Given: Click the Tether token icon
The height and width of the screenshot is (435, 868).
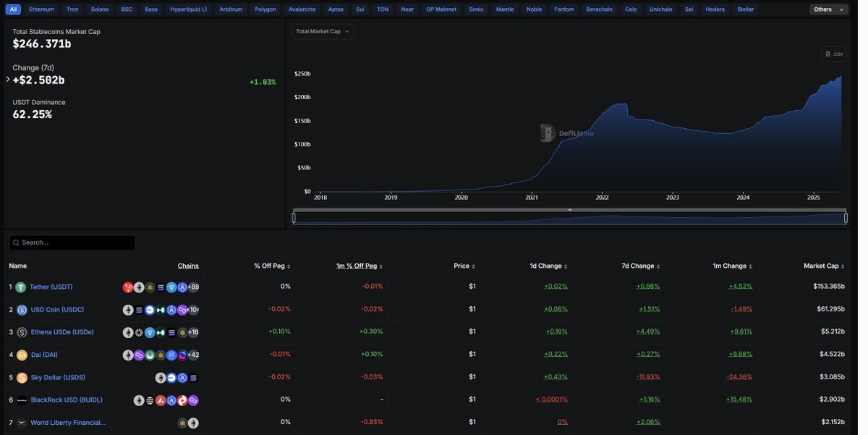Looking at the screenshot, I should 21,287.
